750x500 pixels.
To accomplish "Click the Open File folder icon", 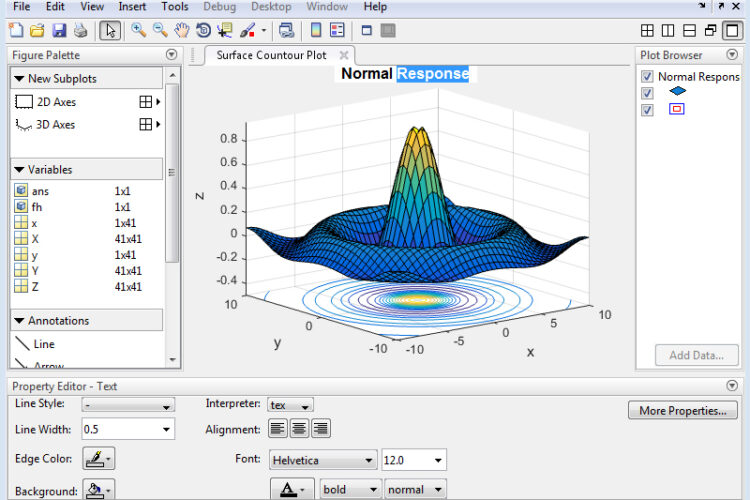I will pyautogui.click(x=37, y=31).
